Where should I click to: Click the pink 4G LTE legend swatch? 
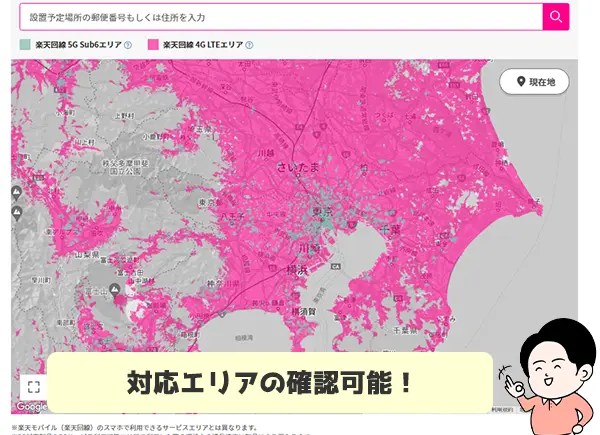click(x=153, y=46)
